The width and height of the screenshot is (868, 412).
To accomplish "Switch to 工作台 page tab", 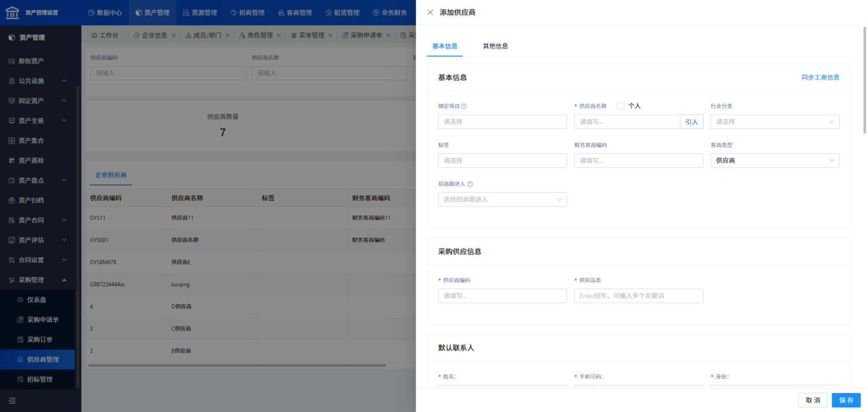I will tap(105, 35).
